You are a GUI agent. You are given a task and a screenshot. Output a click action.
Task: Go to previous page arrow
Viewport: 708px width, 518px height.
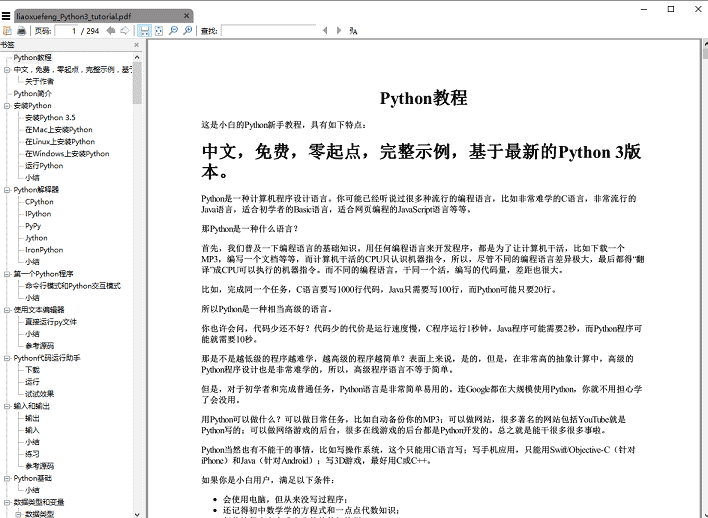111,31
